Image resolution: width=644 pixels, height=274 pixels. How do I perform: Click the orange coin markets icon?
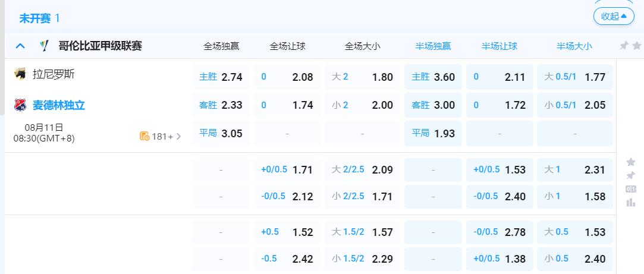(144, 136)
